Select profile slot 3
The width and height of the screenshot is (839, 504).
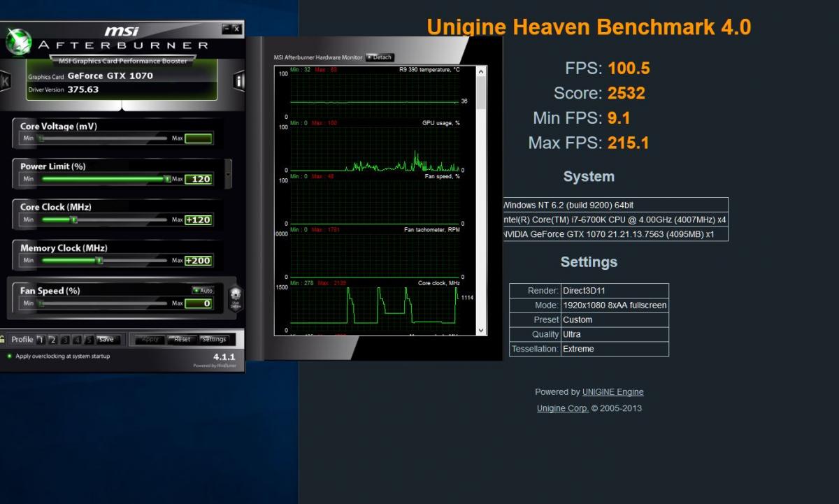pos(64,340)
